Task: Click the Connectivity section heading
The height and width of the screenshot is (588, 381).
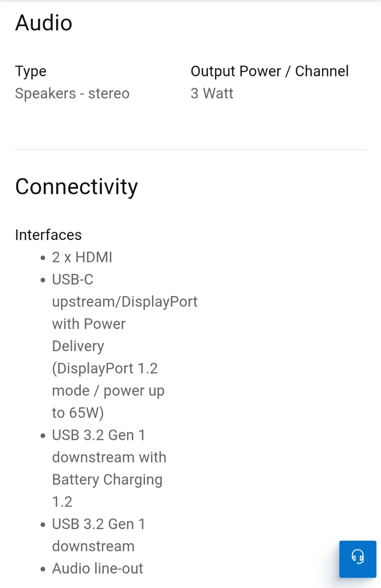Action: (x=76, y=187)
